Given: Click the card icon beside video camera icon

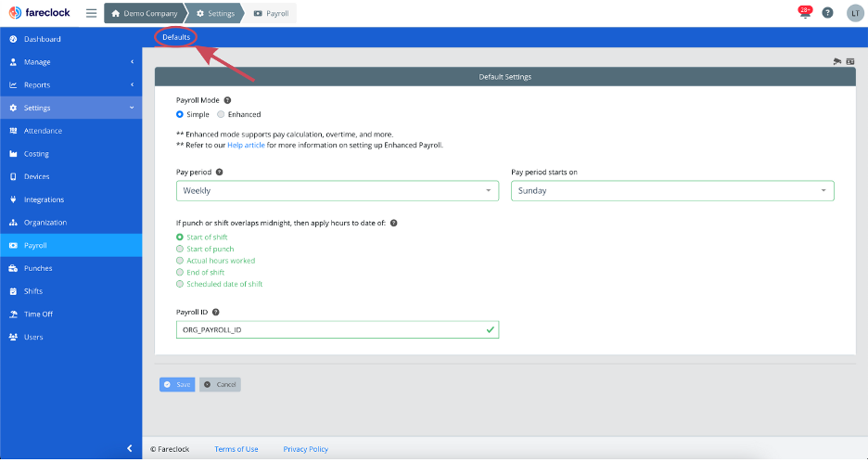Looking at the screenshot, I should coord(850,61).
